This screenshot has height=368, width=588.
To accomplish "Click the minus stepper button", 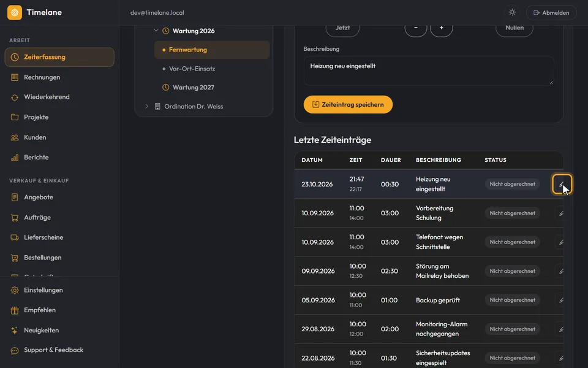I will 415,28.
